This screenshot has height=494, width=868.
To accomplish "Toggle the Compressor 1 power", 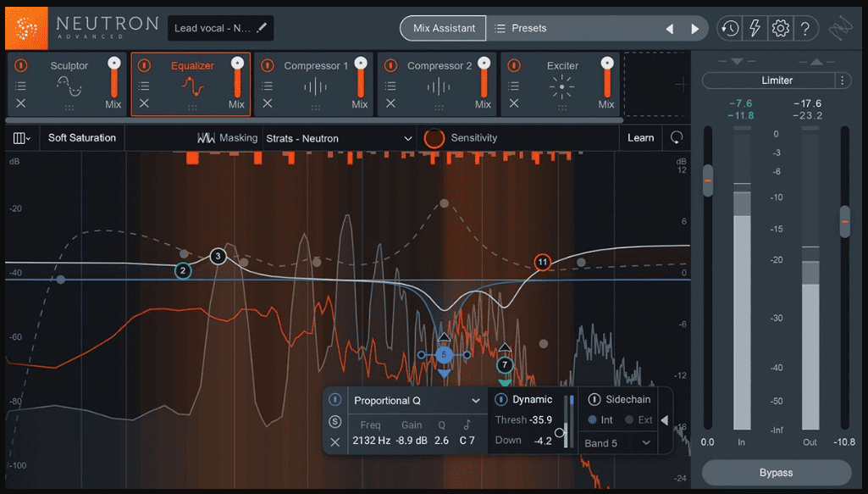I will pos(268,65).
